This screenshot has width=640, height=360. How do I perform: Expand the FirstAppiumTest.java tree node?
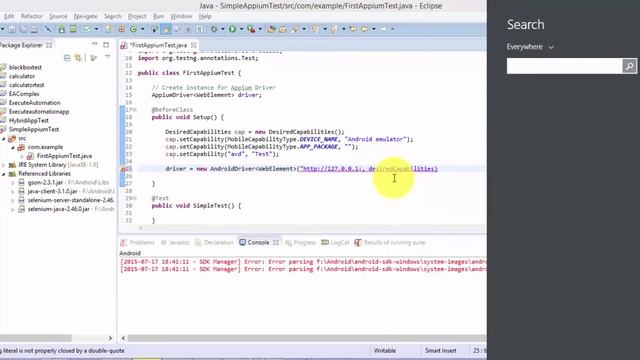pyautogui.click(x=22, y=156)
